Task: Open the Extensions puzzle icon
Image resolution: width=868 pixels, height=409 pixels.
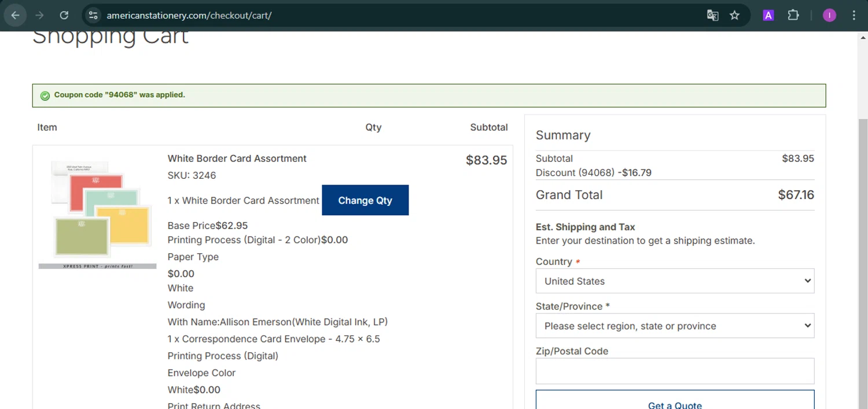Action: [793, 16]
